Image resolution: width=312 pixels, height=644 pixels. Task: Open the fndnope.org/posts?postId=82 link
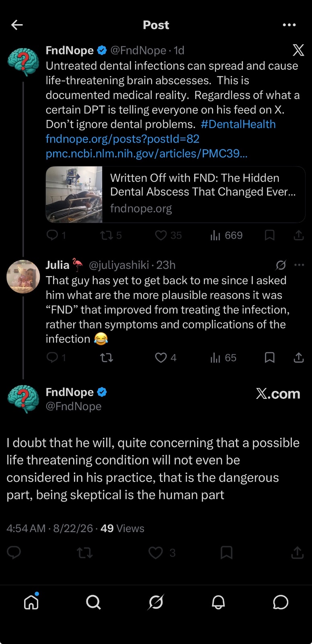(123, 139)
